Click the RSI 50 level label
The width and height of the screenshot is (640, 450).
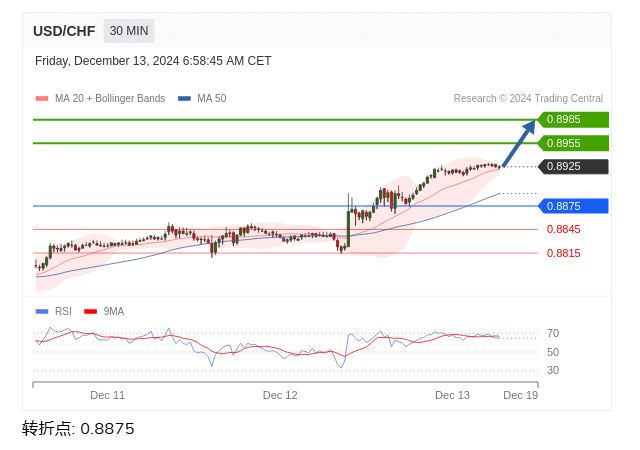coord(553,352)
